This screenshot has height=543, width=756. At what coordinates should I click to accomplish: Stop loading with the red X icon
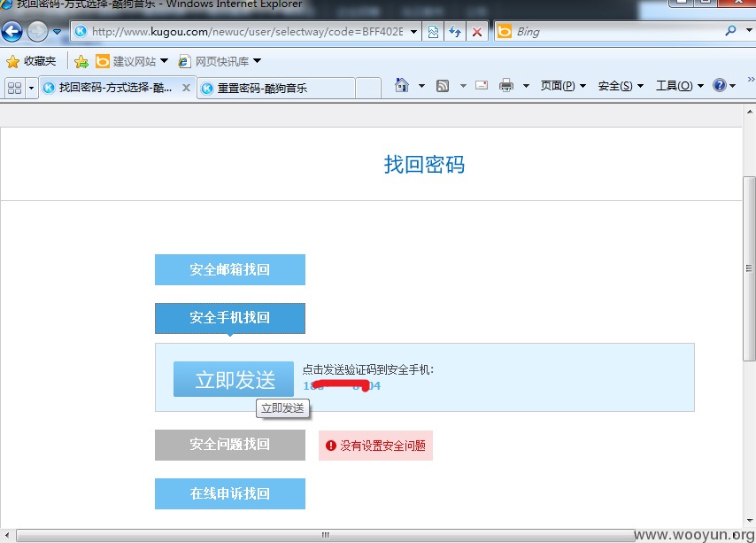point(477,32)
